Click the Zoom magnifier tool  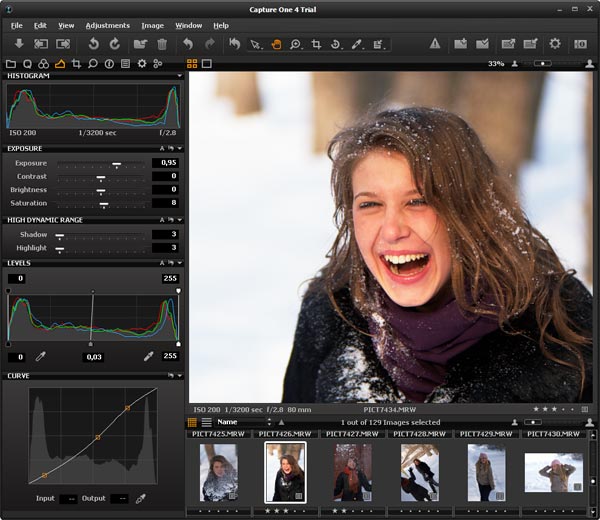tap(296, 44)
